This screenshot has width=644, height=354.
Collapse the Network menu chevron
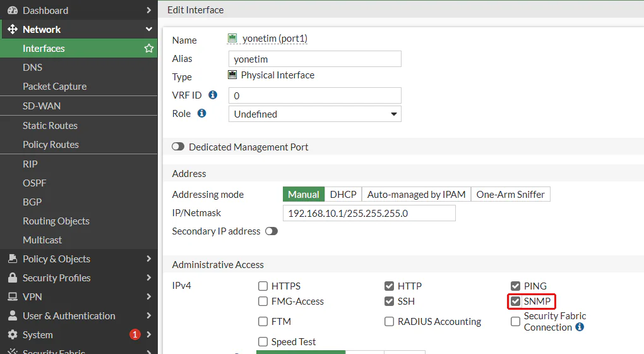click(148, 29)
